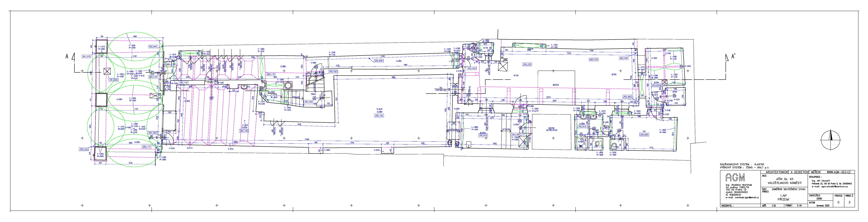This screenshot has width=868, height=222.
Task: Click the PVC floor material label
Action: click(644, 131)
